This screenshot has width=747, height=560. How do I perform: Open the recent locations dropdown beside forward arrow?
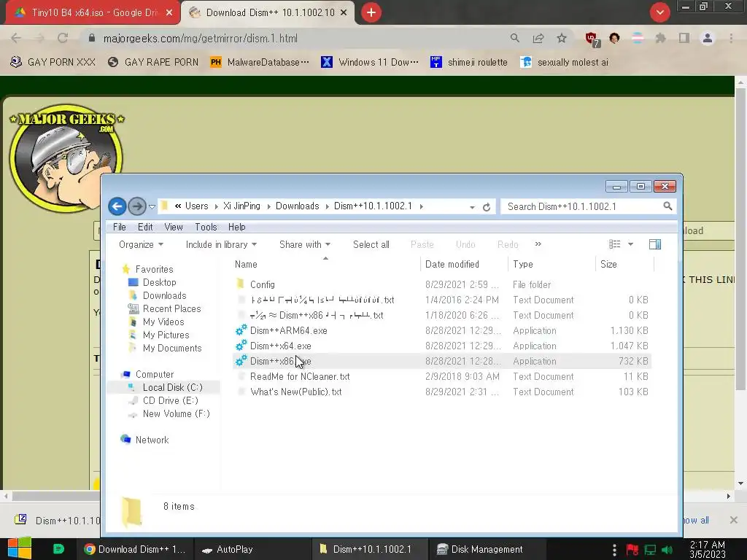click(152, 206)
